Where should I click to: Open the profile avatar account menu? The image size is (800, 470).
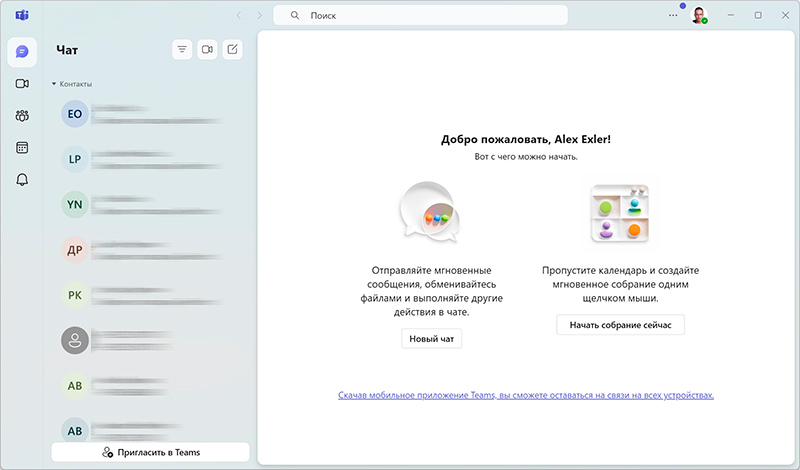coord(699,15)
